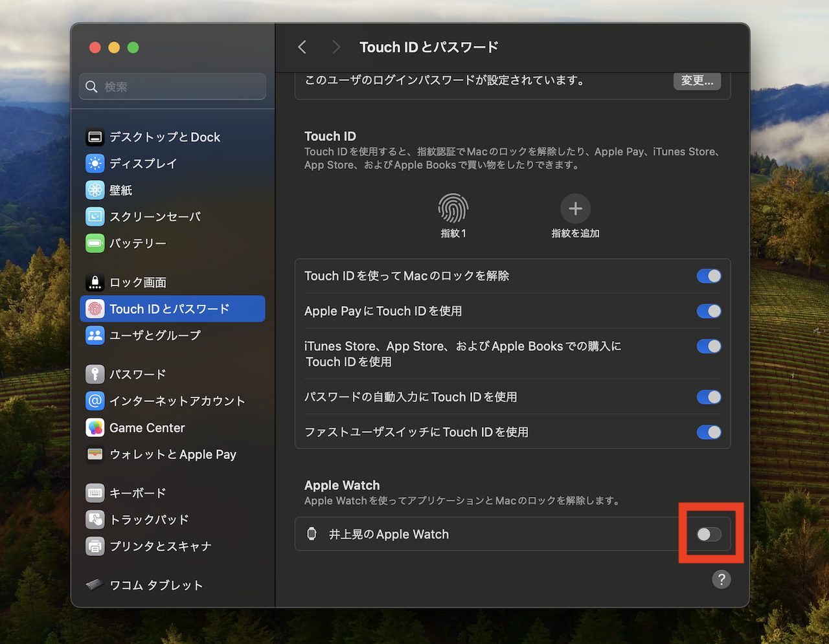Viewport: 829px width, 644px height.
Task: Open 壁紙 settings pane
Action: click(172, 190)
